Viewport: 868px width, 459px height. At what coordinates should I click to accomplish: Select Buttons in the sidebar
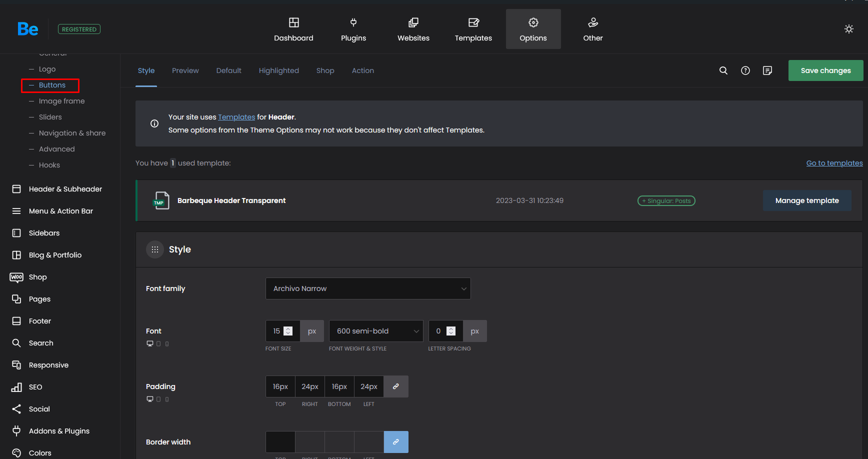(52, 85)
